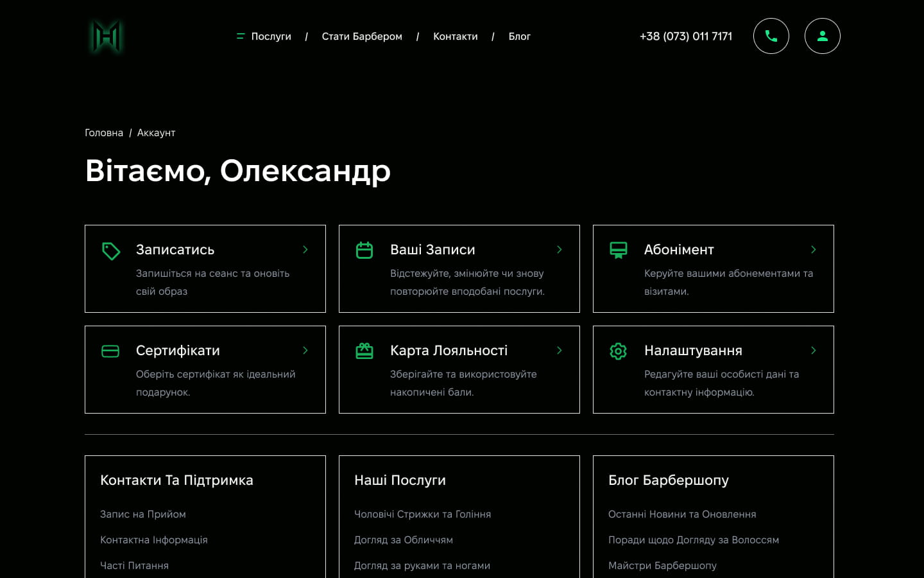
Task: Click the Абонімент card icon
Action: 618,250
